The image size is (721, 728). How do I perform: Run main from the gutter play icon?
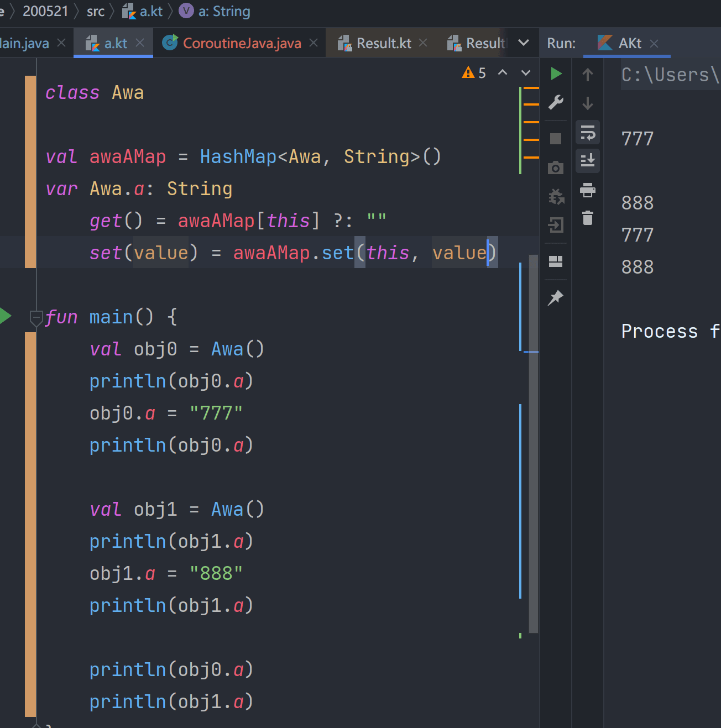[x=6, y=316]
